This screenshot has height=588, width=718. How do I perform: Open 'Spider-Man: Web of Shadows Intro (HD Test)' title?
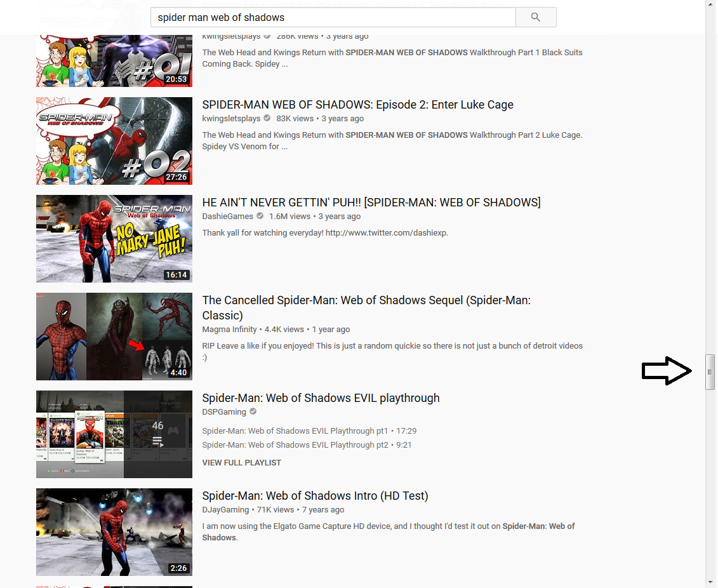[315, 496]
